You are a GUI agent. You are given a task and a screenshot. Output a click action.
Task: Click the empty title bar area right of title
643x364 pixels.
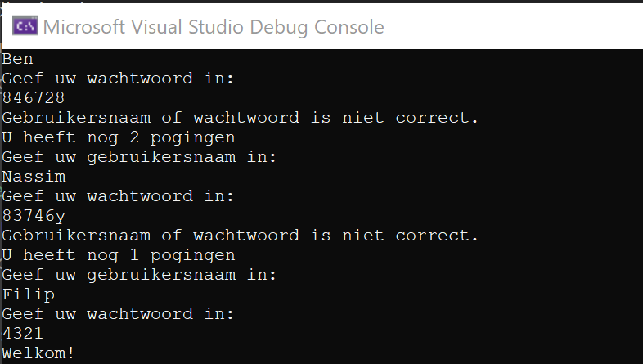(x=515, y=27)
